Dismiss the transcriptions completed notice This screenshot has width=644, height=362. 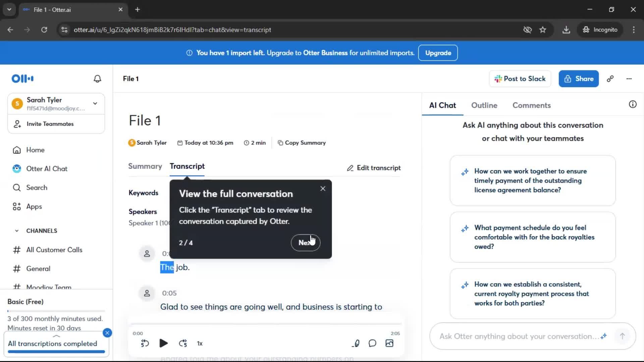tap(107, 333)
